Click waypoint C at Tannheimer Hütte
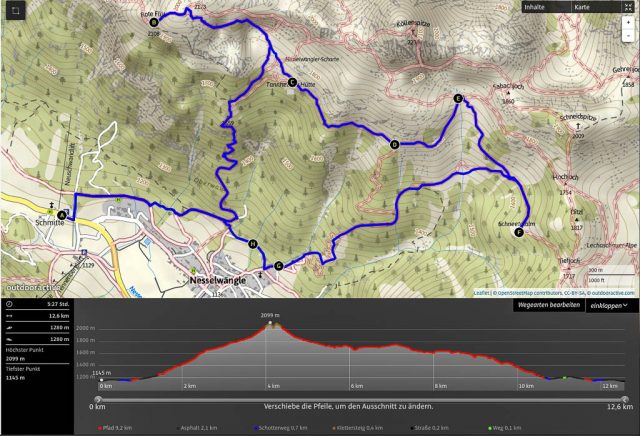 (x=292, y=82)
